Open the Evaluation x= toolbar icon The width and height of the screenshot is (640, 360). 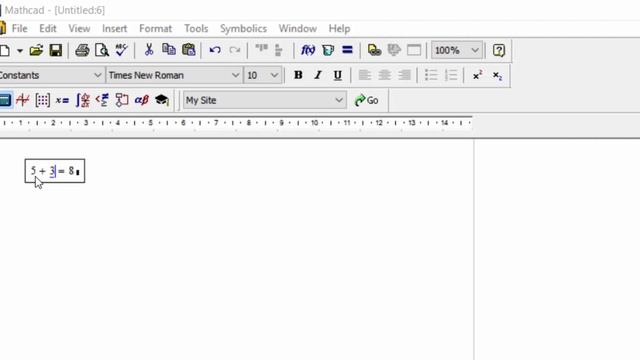click(x=62, y=100)
